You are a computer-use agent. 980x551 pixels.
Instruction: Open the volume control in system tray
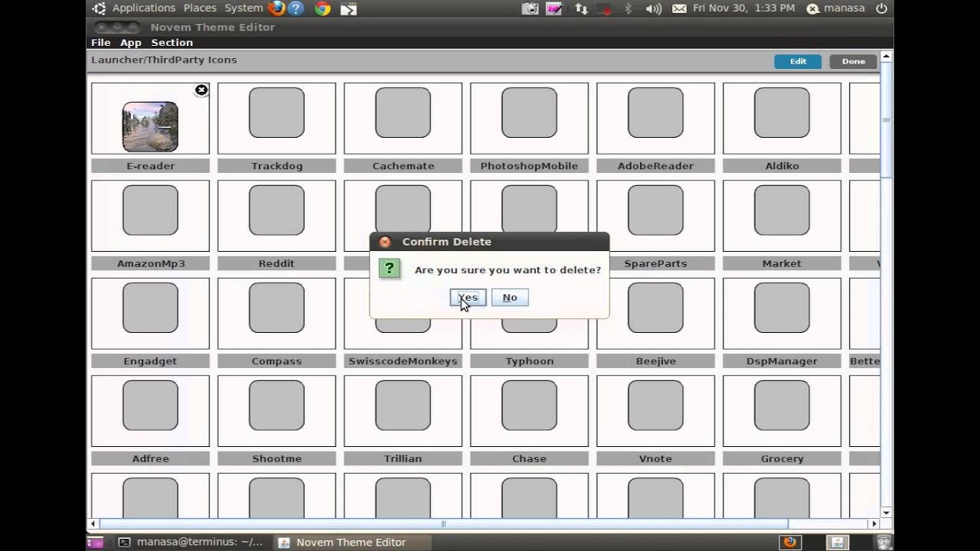(x=653, y=8)
